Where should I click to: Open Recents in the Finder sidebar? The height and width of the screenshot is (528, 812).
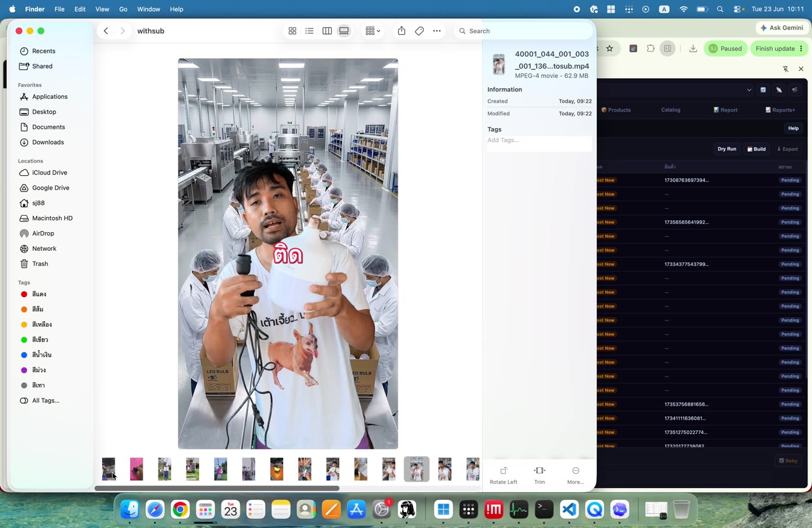(44, 51)
